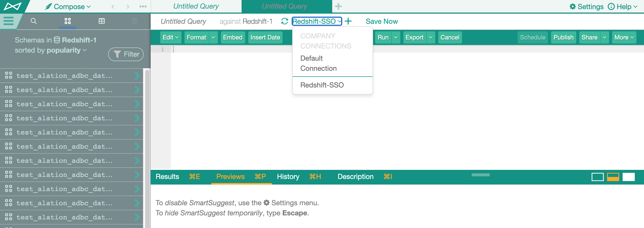The height and width of the screenshot is (228, 644).
Task: Click the Share button
Action: 589,37
